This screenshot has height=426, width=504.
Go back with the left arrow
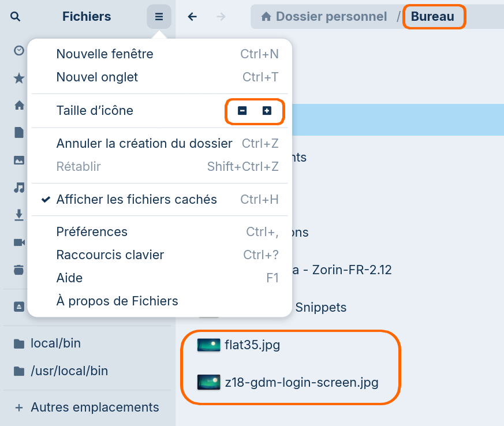pos(192,17)
